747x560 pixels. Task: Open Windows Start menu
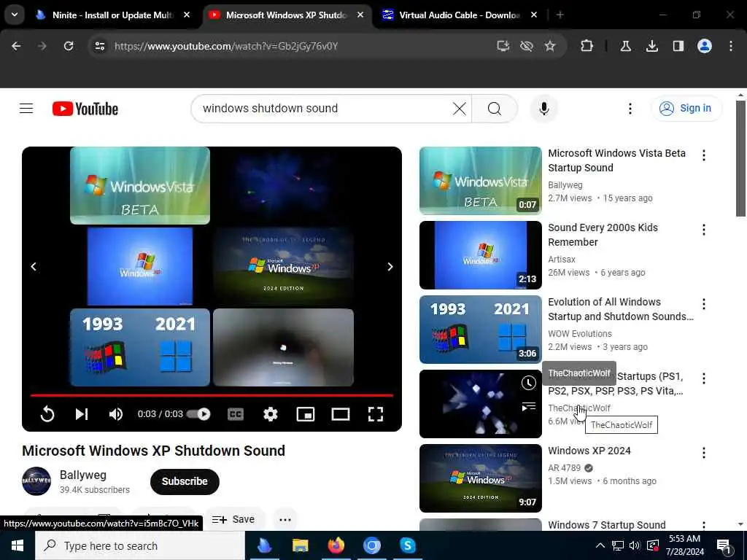(x=18, y=545)
